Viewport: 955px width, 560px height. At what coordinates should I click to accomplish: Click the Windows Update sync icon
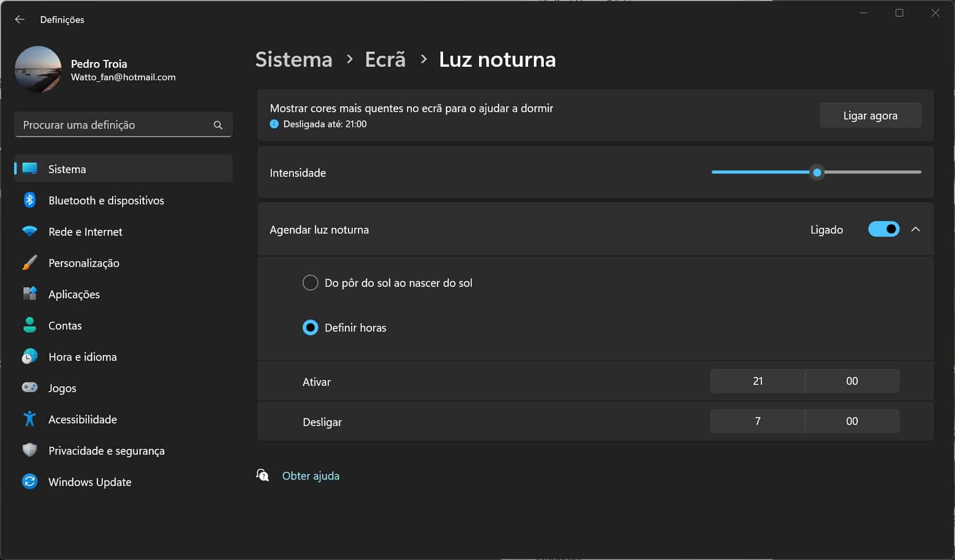[x=30, y=481]
